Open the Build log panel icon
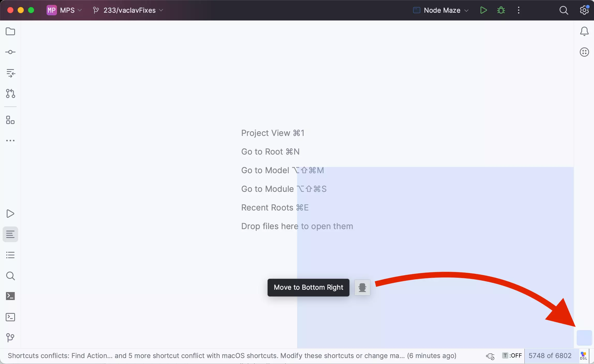Viewport: 594px width, 364px height. (11, 234)
